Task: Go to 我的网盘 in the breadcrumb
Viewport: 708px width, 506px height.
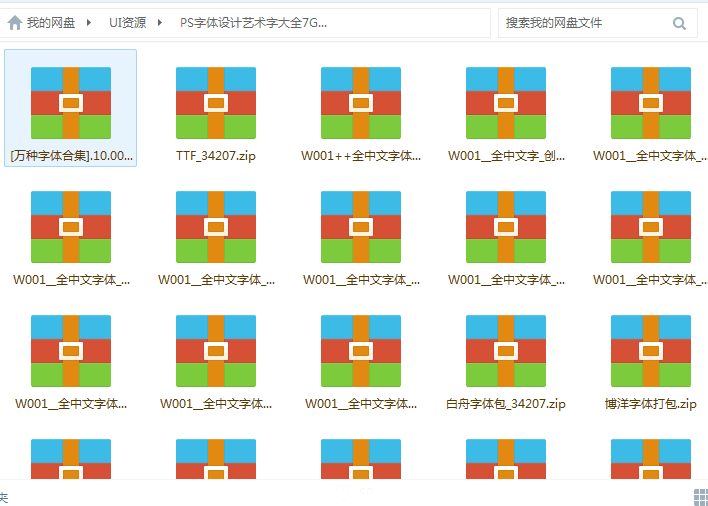Action: tap(50, 22)
